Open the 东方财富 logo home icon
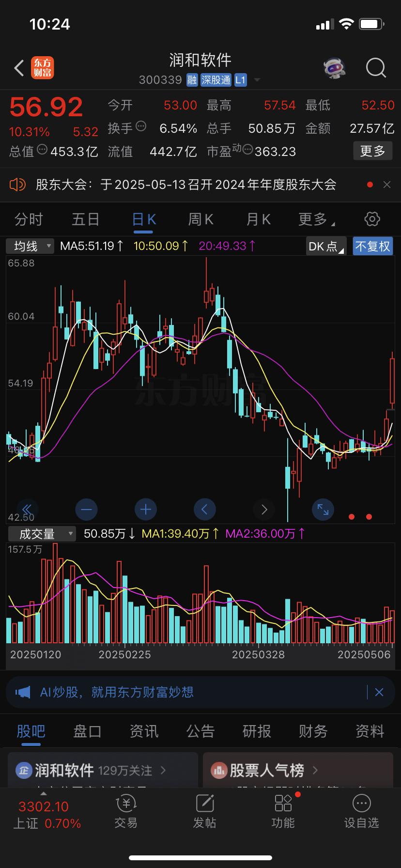This screenshot has width=401, height=868. [43, 68]
